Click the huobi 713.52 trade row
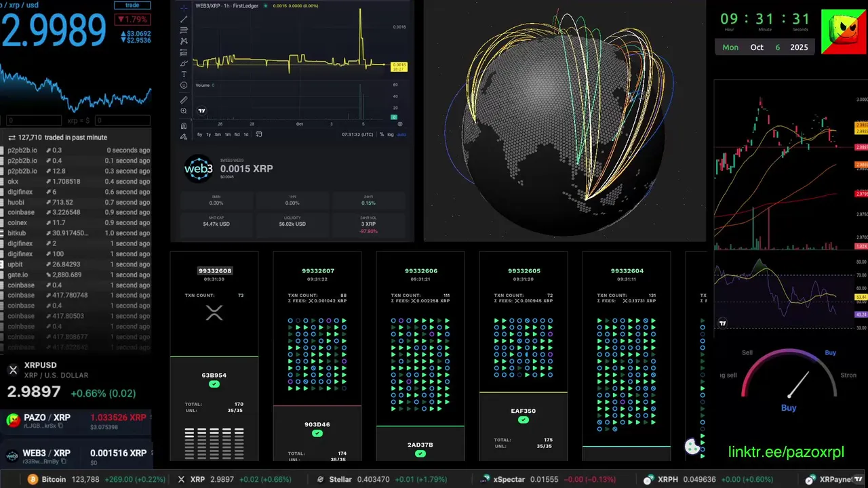 coord(76,202)
